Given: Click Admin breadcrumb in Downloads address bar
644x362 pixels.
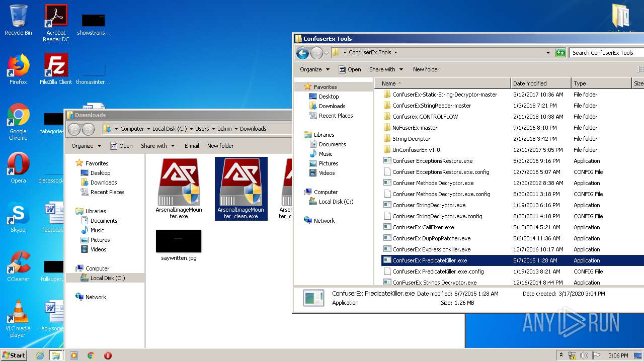Looking at the screenshot, I should click(224, 129).
